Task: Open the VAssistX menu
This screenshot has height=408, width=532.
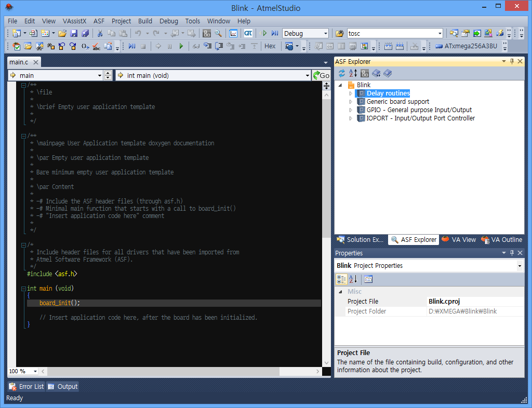Action: (74, 21)
